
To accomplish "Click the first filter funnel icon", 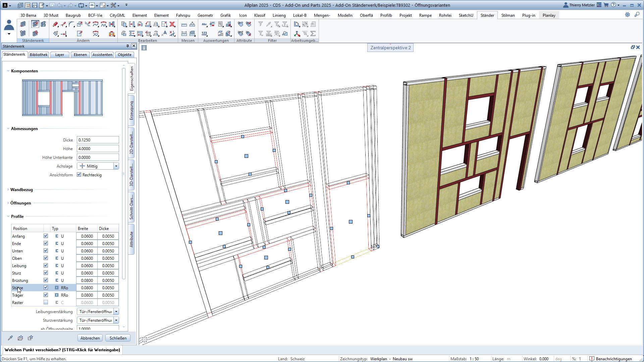I will (x=261, y=24).
